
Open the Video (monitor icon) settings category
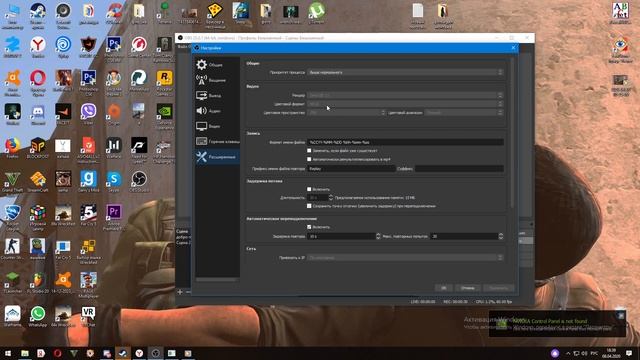click(x=217, y=126)
